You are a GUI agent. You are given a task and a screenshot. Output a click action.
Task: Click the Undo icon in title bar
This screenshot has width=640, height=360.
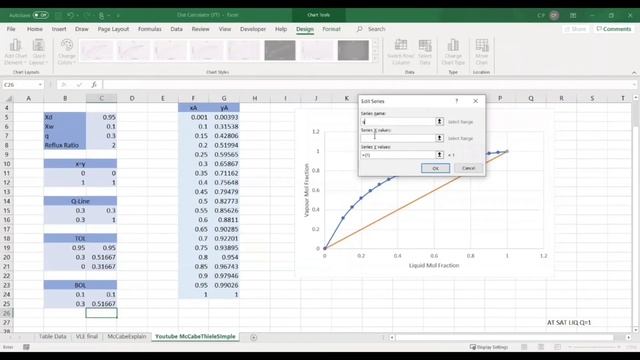[70, 15]
